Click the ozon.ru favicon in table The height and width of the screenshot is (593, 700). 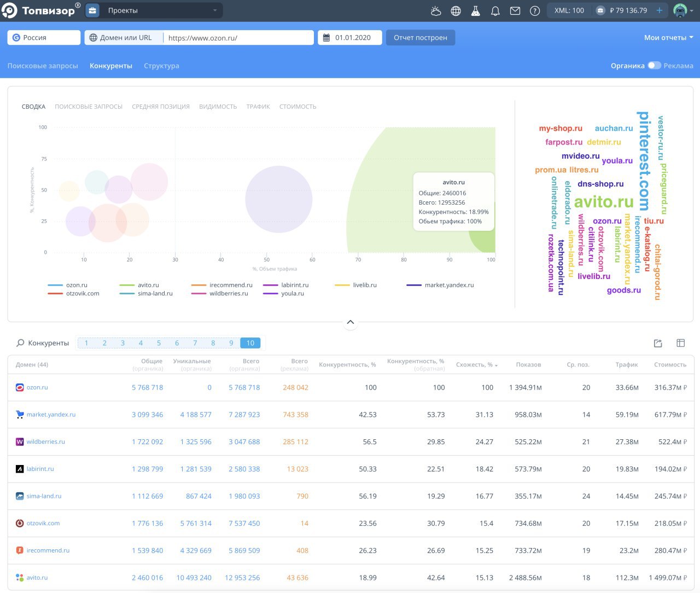click(x=20, y=387)
